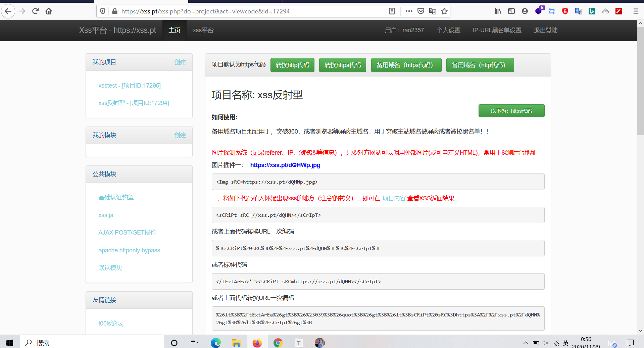Show the sidebars icon
The height and width of the screenshot is (348, 644).
coord(511,11)
